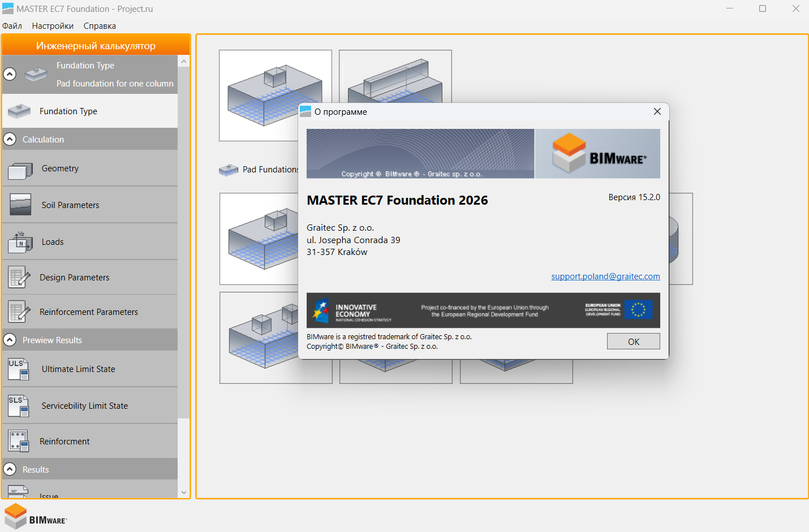
Task: Click the Reinforcement Parameters pencil icon
Action: point(19,312)
